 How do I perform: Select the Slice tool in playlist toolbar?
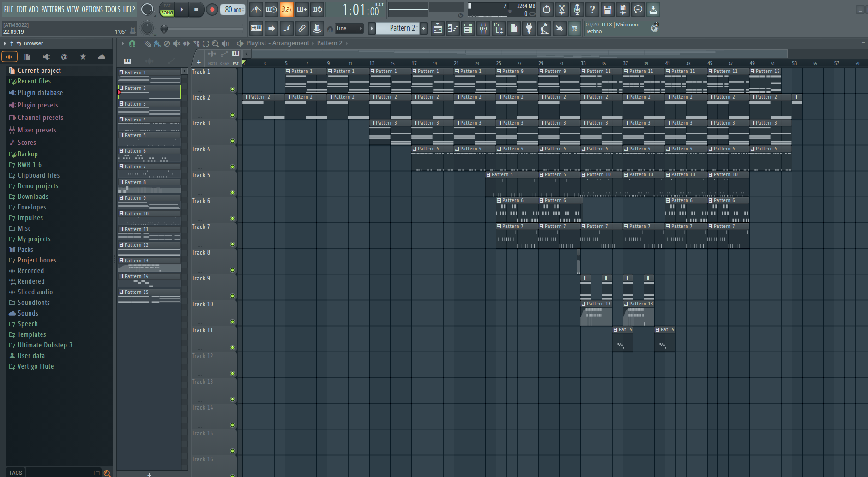(x=196, y=43)
